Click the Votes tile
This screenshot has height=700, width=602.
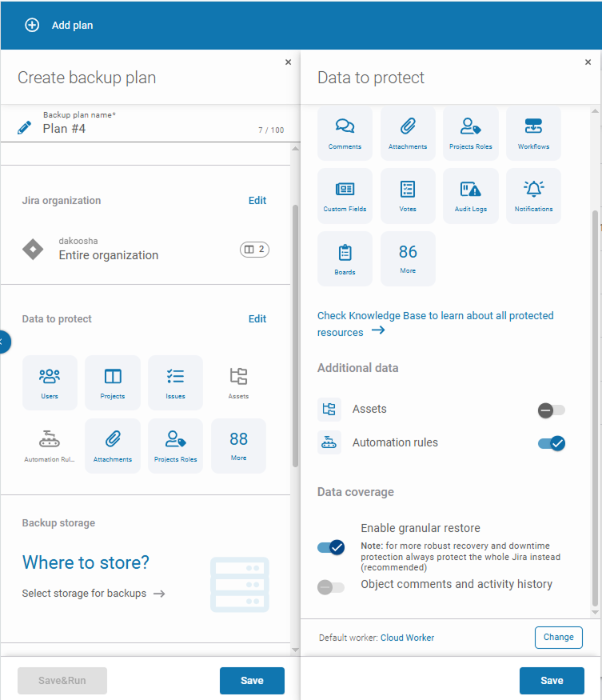tap(408, 196)
